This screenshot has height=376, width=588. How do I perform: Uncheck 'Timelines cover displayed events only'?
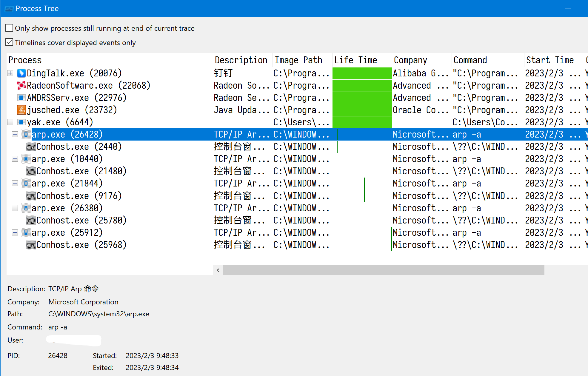pyautogui.click(x=9, y=42)
